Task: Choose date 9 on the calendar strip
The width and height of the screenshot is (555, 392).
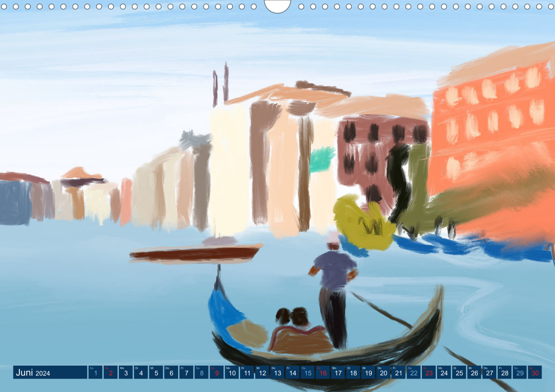Action: (x=216, y=373)
